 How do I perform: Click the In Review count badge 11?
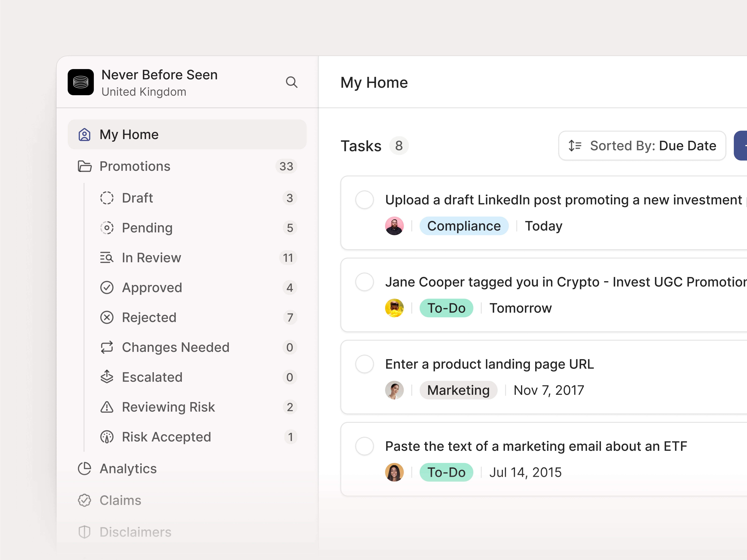coord(288,258)
